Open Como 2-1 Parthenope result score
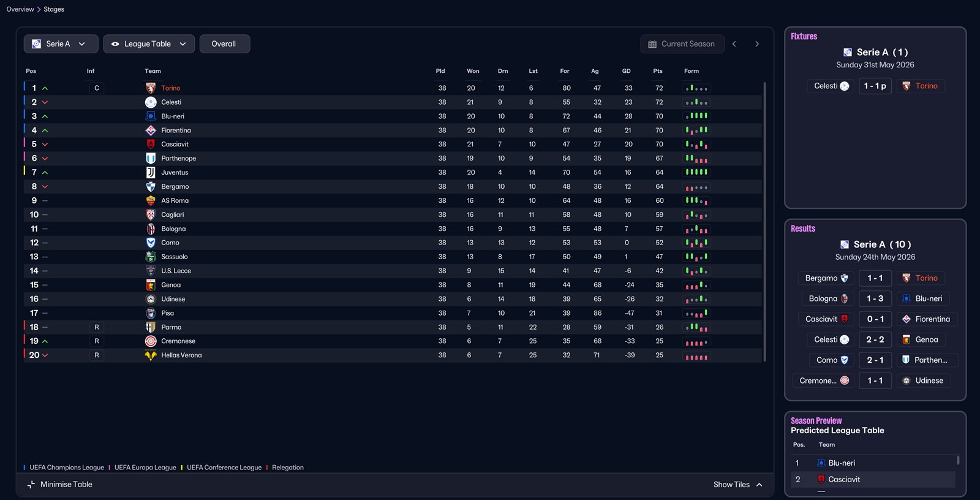This screenshot has width=980, height=500. [875, 360]
